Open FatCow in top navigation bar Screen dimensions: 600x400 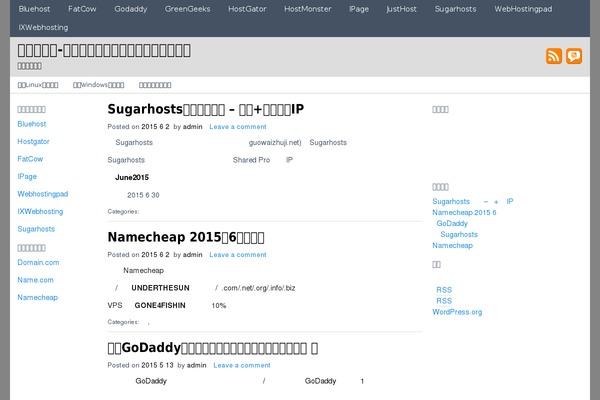[x=82, y=9]
